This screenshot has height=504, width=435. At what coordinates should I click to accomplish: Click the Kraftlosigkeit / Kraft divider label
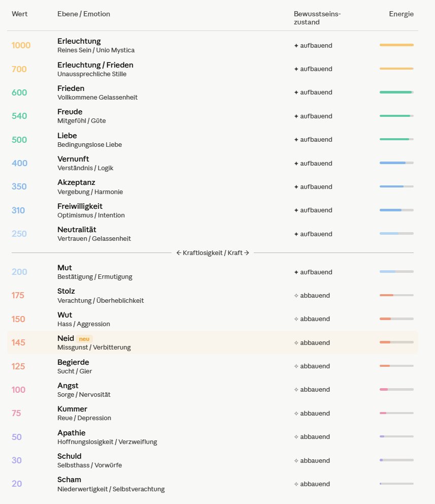point(213,253)
